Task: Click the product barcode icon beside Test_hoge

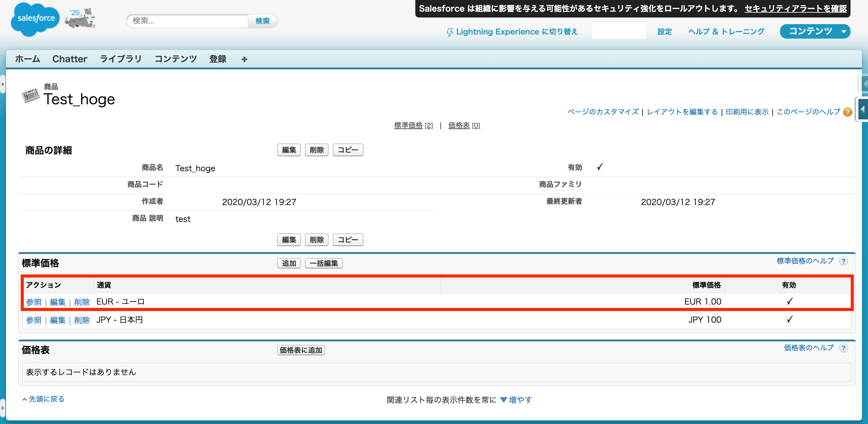Action: [30, 95]
